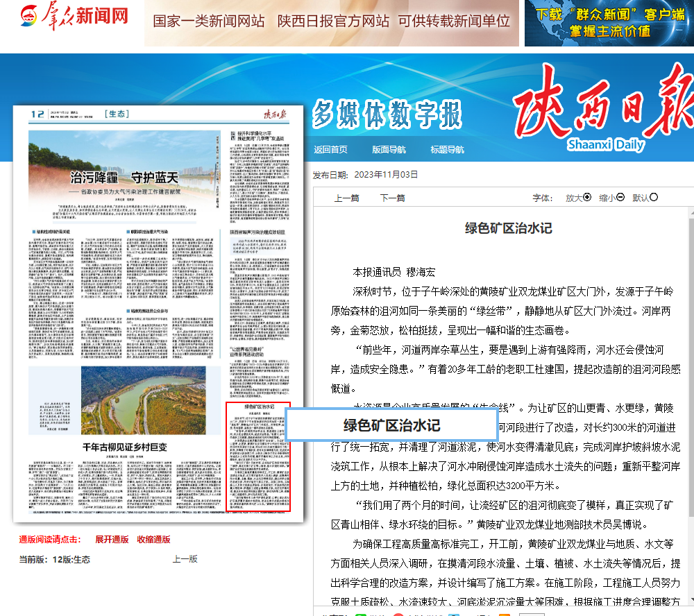Select the 默认 default font size circle
The height and width of the screenshot is (616, 694).
[654, 198]
